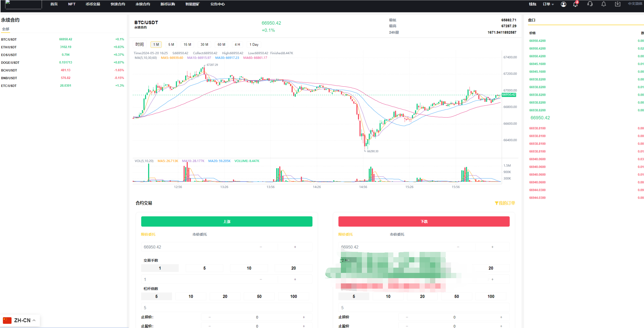Open the user account profile icon
644x328 pixels.
563,4
